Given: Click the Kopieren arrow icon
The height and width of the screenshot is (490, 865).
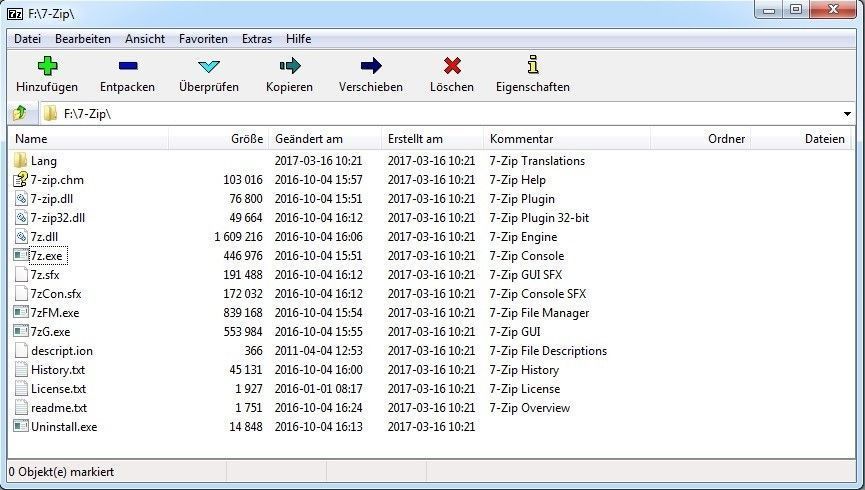Looking at the screenshot, I should tap(289, 66).
